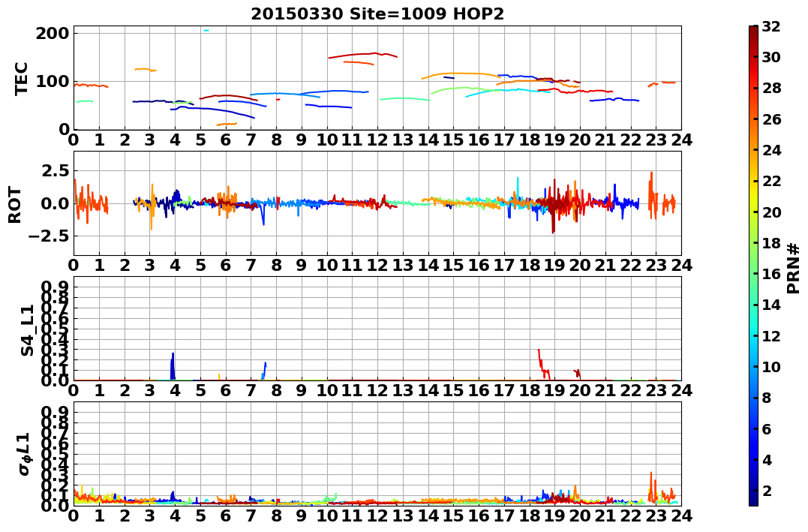Pick the colorbar tick label 20
This screenshot has height=532, width=808.
click(x=771, y=212)
